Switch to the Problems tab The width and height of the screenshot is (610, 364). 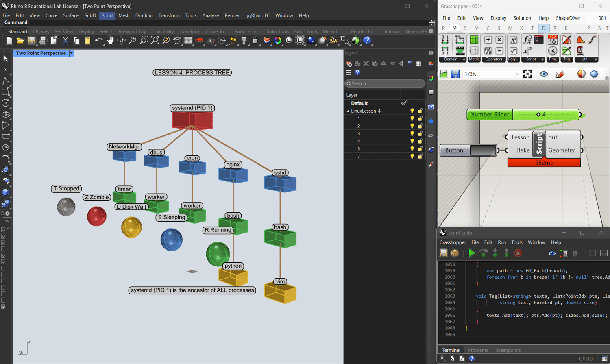[478, 350]
